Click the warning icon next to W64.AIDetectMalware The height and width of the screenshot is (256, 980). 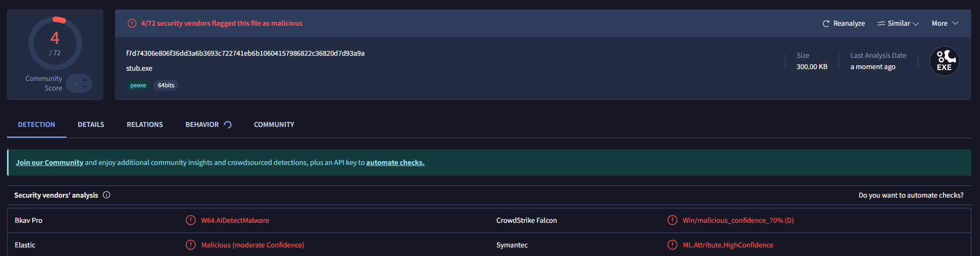click(191, 220)
